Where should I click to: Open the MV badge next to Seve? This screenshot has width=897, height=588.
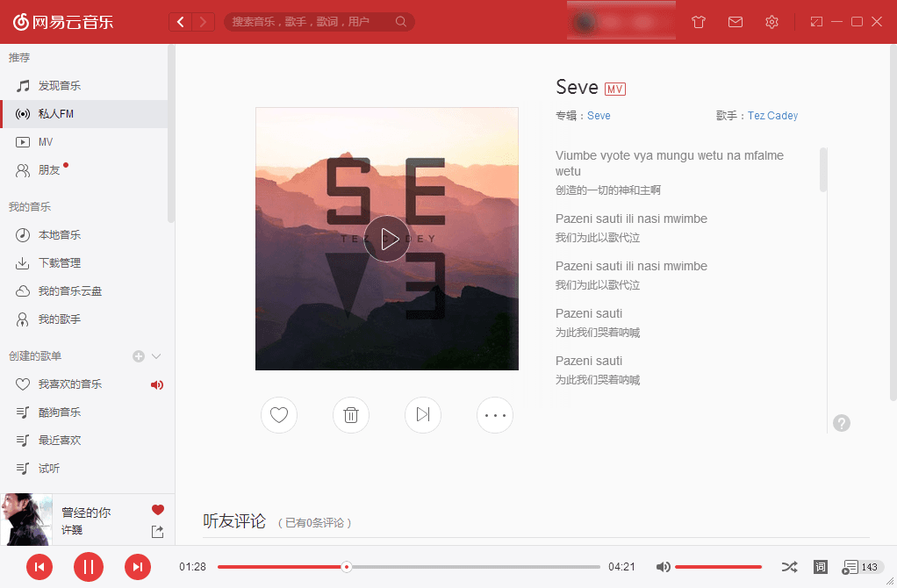pyautogui.click(x=615, y=90)
